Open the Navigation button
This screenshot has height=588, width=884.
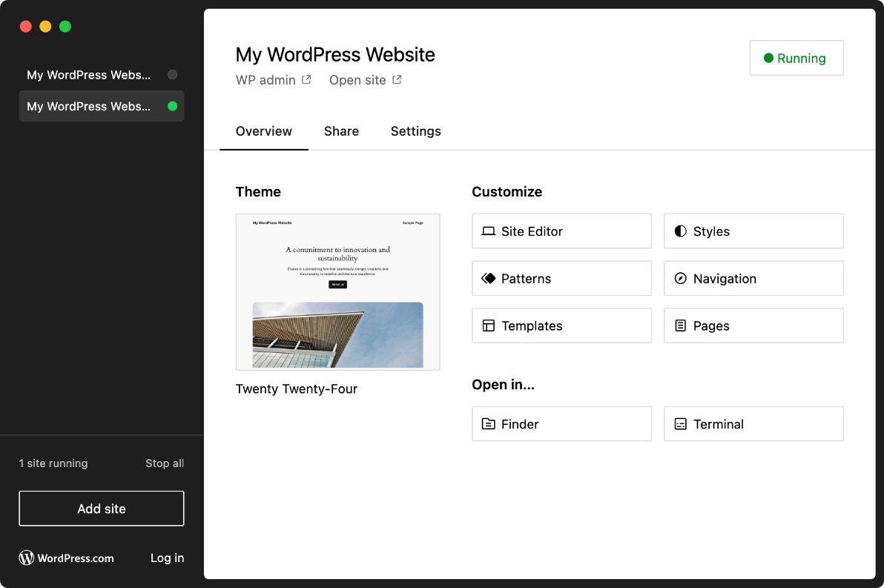tap(753, 279)
